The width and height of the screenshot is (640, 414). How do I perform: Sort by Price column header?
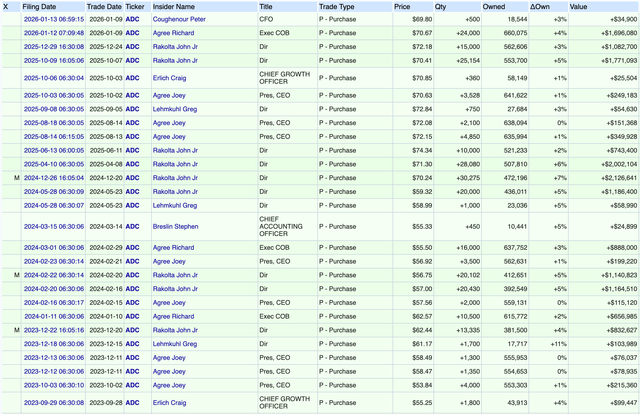(402, 7)
